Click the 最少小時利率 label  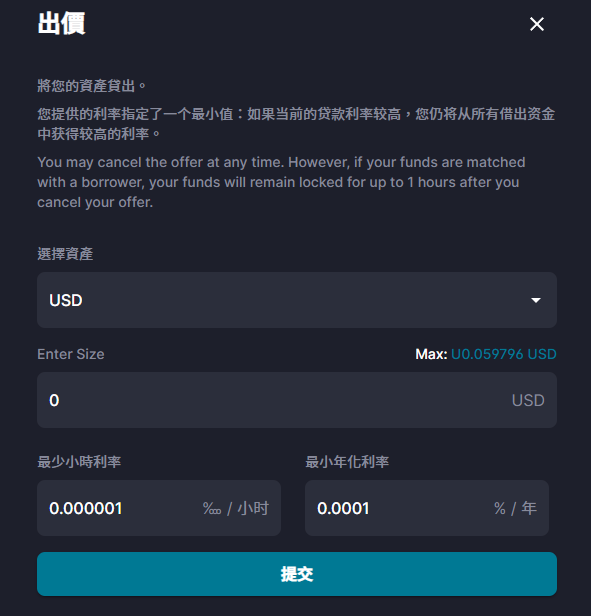[x=79, y=462]
